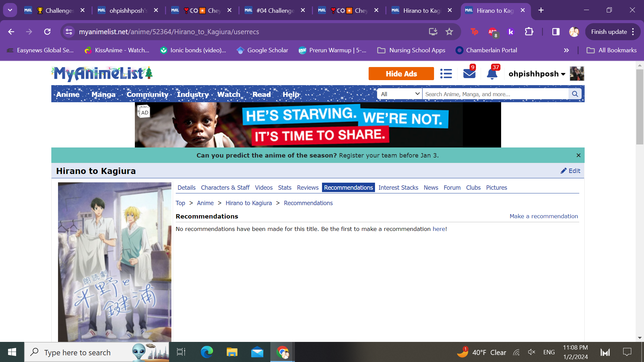Click the Search Anime, Manga input field
The width and height of the screenshot is (644, 362).
point(495,94)
